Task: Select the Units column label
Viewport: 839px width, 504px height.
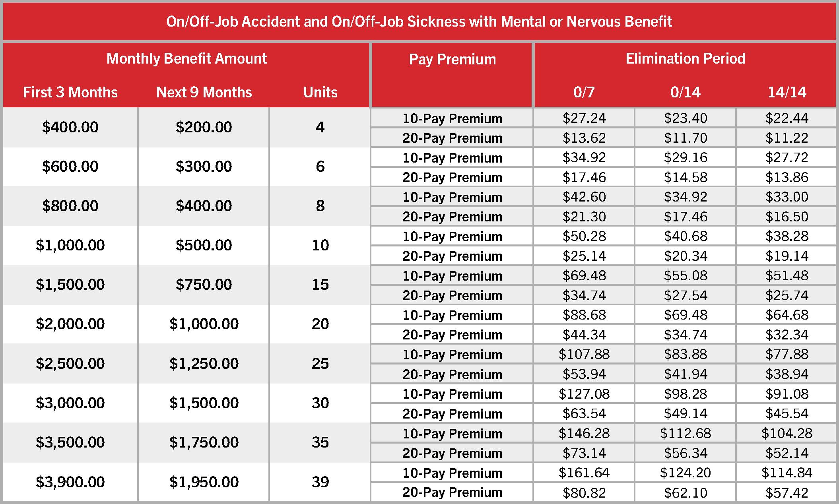Action: pos(320,92)
